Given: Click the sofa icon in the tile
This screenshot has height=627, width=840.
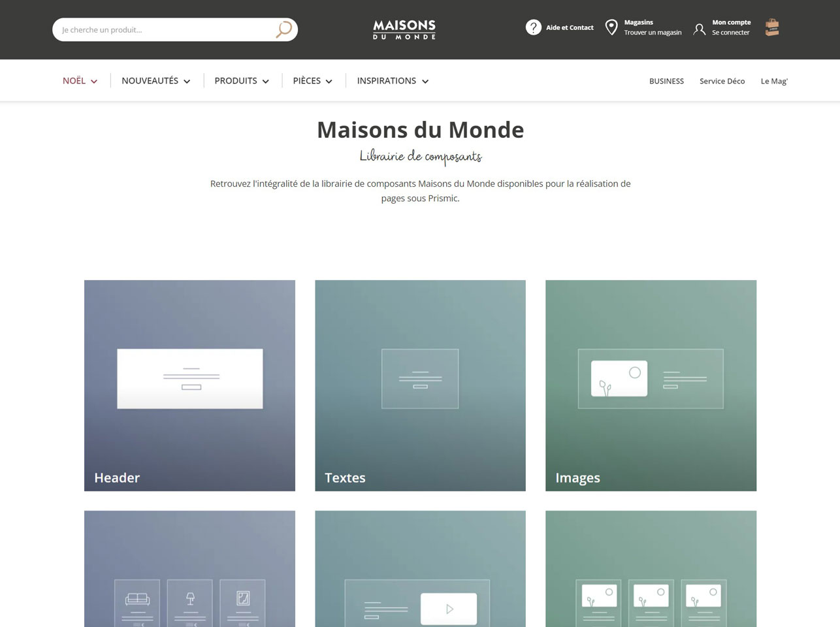Looking at the screenshot, I should (x=137, y=598).
